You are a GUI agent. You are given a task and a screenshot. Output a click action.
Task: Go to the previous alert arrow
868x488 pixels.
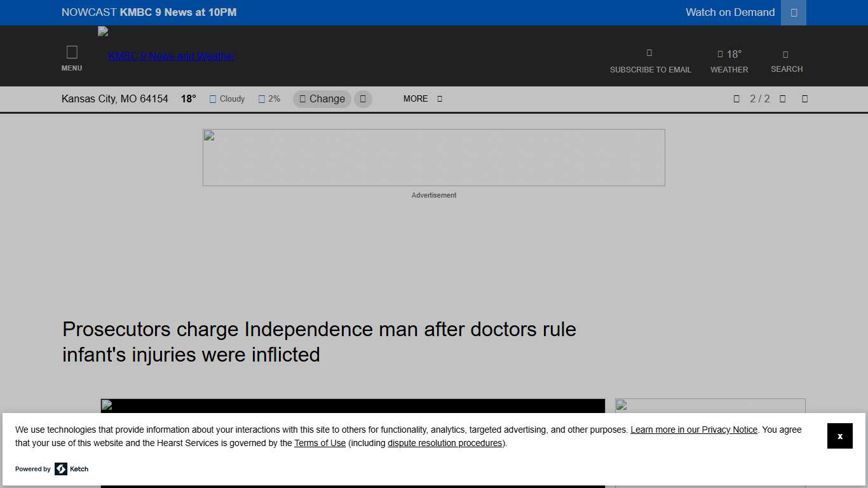click(x=736, y=99)
